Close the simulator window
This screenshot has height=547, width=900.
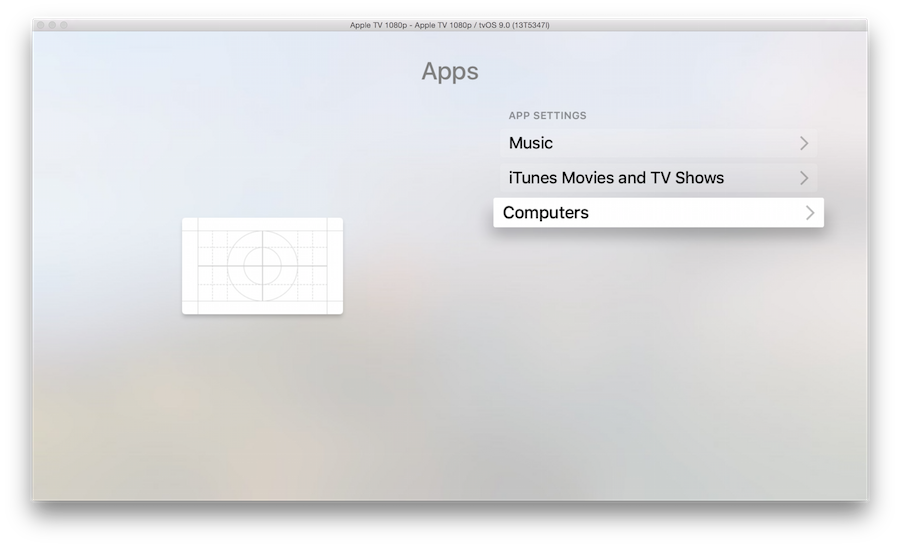coord(41,25)
